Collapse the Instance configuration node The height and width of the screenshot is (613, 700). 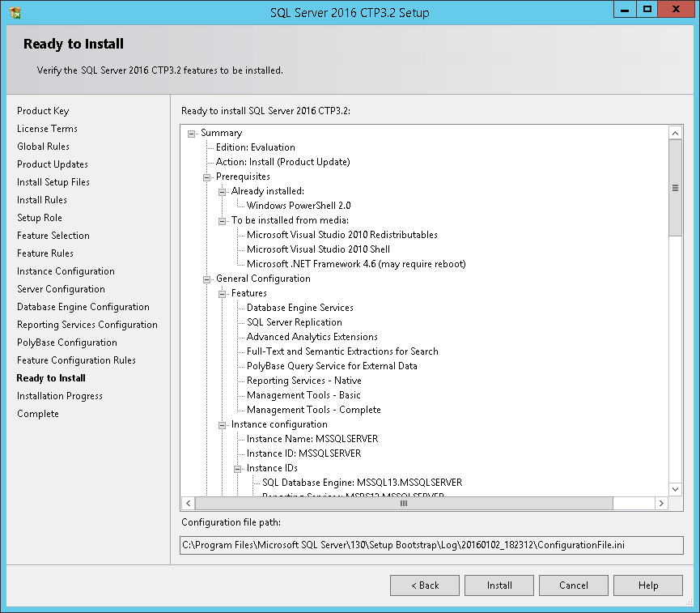(x=222, y=425)
